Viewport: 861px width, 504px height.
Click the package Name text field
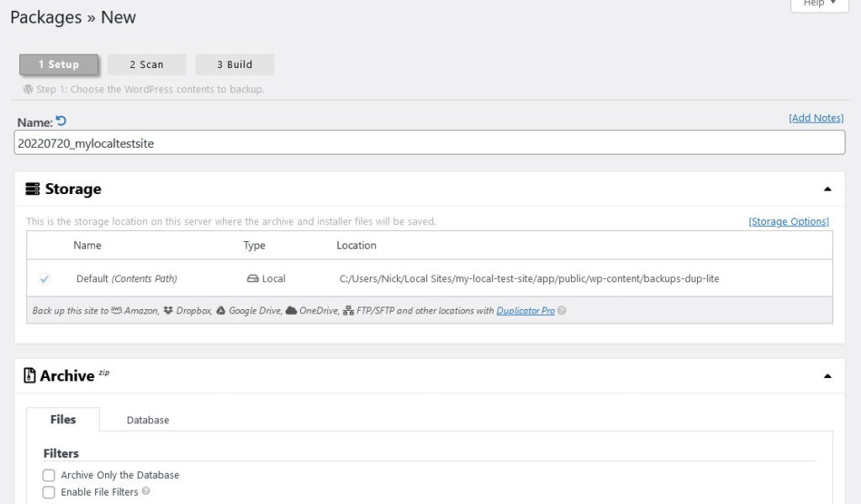[x=429, y=143]
